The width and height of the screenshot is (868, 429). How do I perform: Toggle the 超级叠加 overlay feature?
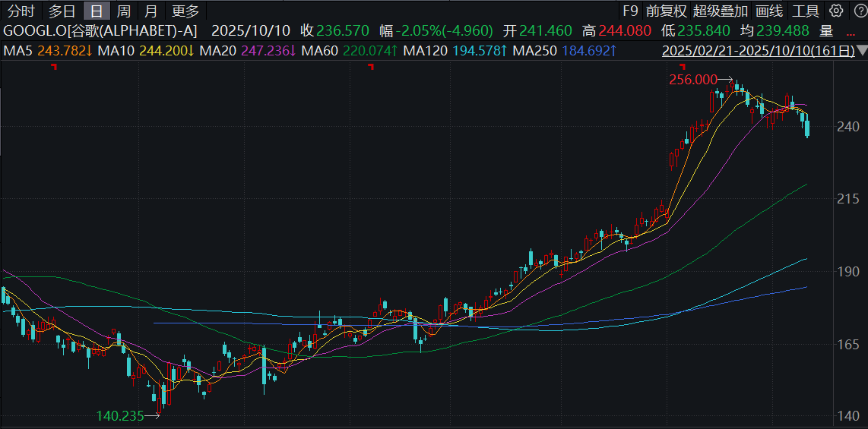pos(721,11)
